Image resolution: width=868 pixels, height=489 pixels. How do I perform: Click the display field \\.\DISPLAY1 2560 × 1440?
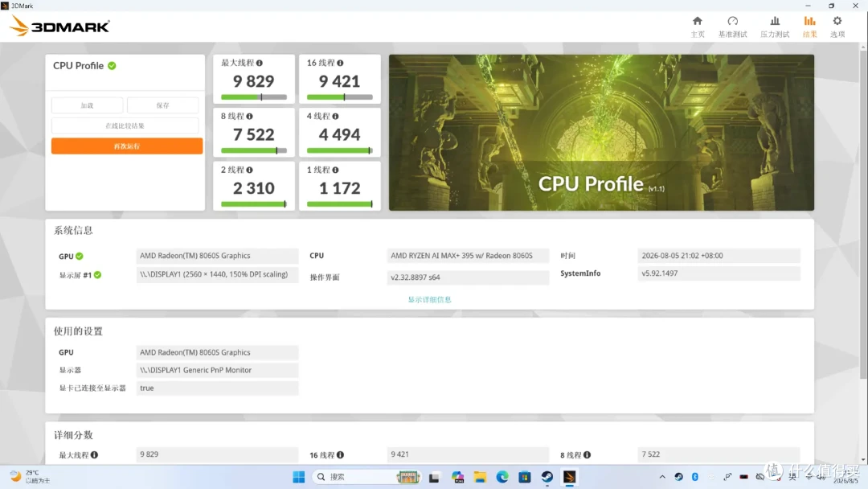pos(217,274)
